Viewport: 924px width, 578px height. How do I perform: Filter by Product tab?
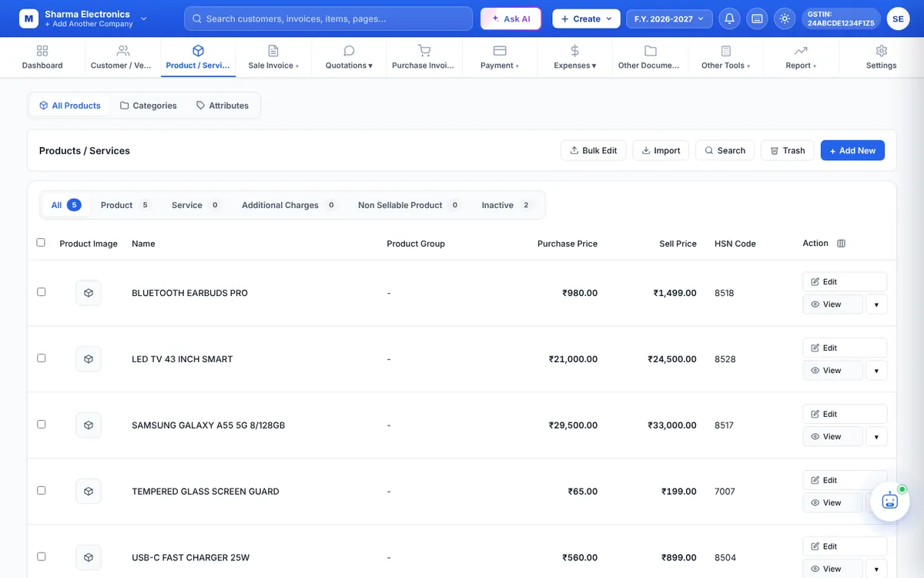126,205
